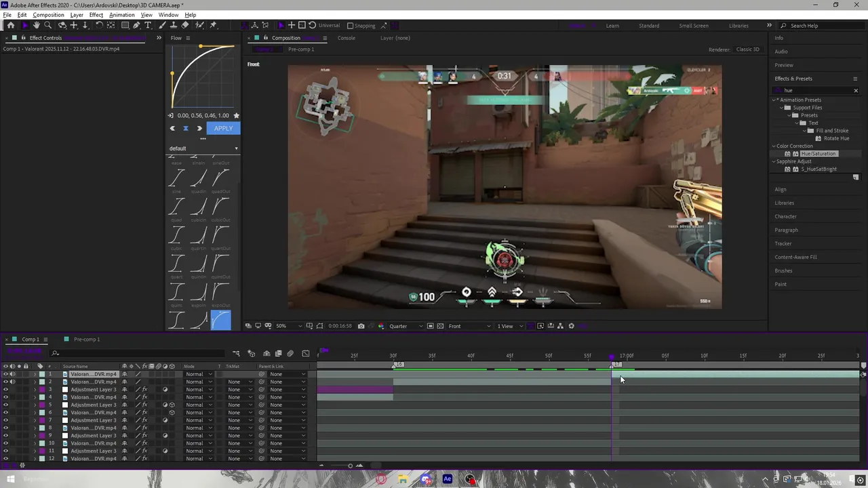Open Composition Flowchart icon in viewer footer
Image resolution: width=868 pixels, height=488 pixels.
tap(560, 326)
